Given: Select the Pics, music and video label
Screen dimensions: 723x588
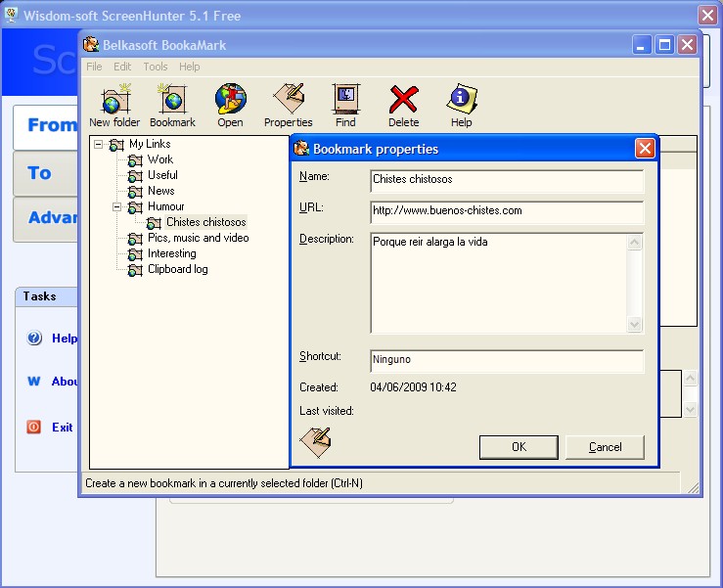Looking at the screenshot, I should 199,238.
